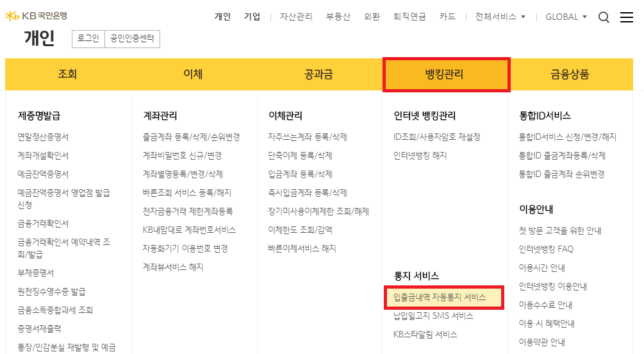Select KB스타알림 서비스 link
The width and height of the screenshot is (644, 354).
click(425, 334)
